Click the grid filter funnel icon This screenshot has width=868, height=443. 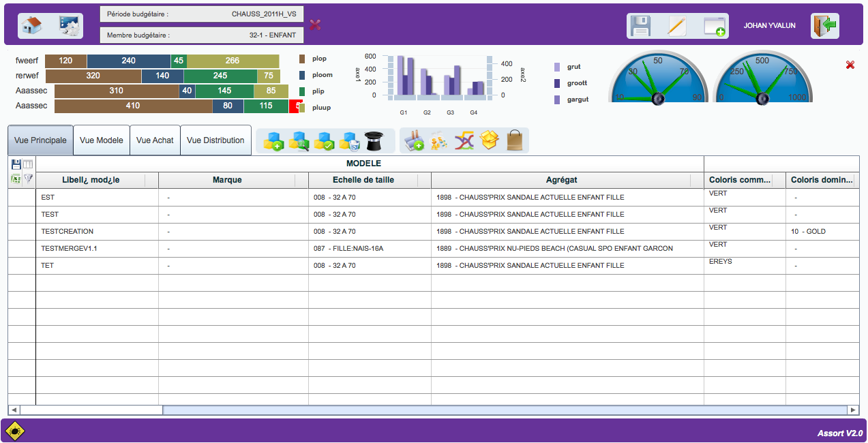(x=28, y=179)
